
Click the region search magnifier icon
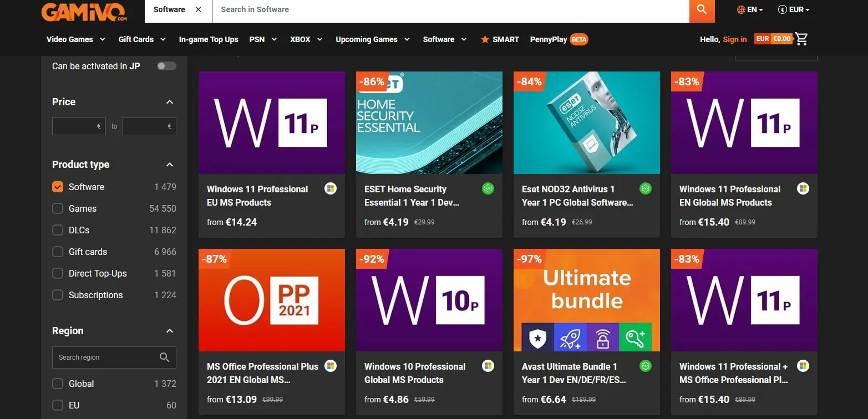click(164, 357)
